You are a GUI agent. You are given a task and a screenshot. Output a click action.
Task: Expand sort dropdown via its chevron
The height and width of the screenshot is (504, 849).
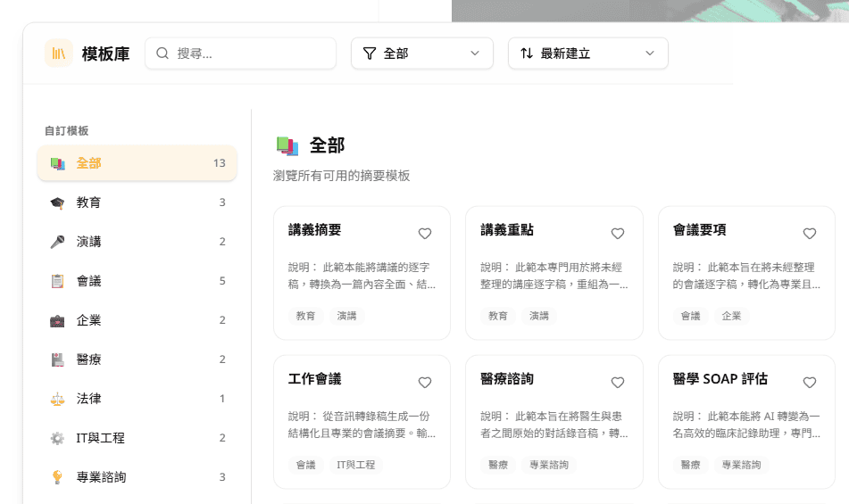(650, 53)
